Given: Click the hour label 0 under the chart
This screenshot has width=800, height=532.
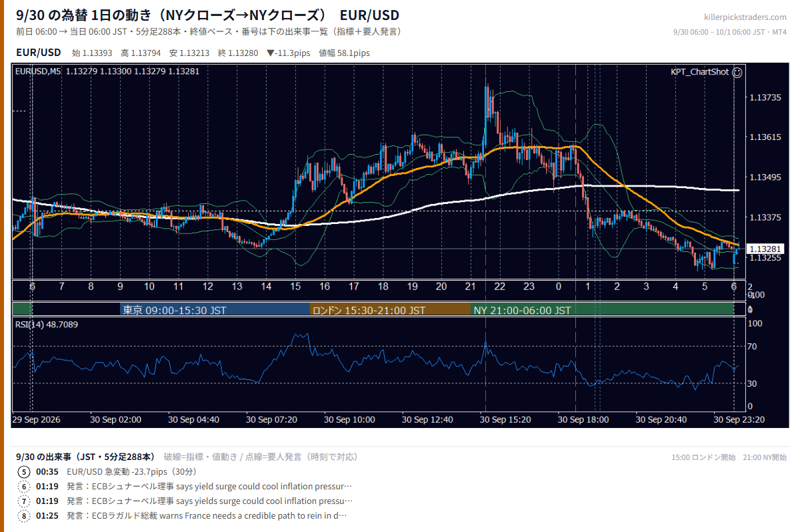Looking at the screenshot, I should 558,286.
